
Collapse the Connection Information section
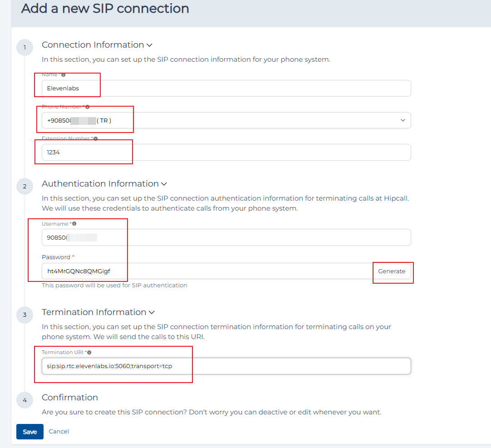(150, 45)
